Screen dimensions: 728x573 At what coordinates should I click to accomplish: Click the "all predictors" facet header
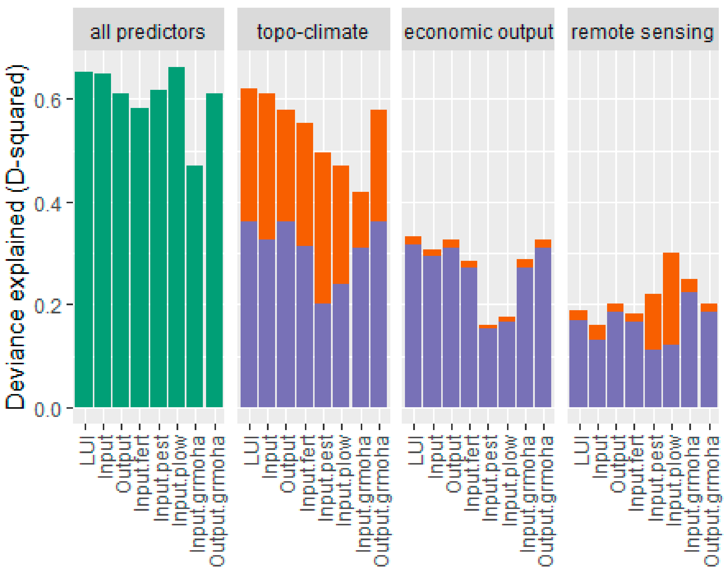(148, 32)
